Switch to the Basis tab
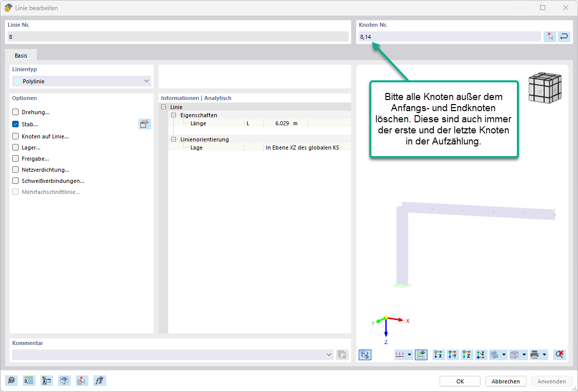The width and height of the screenshot is (578, 392). click(x=21, y=55)
